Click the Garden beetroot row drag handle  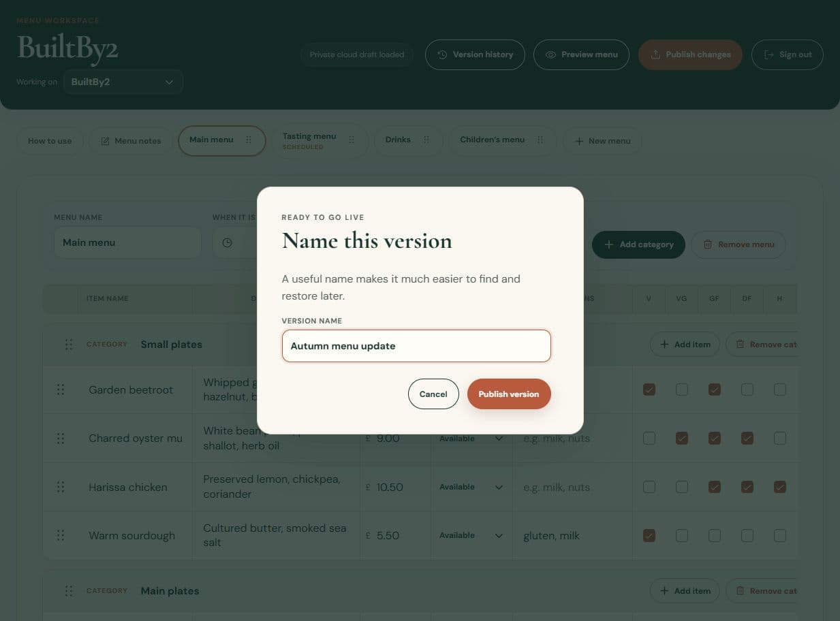pyautogui.click(x=61, y=389)
